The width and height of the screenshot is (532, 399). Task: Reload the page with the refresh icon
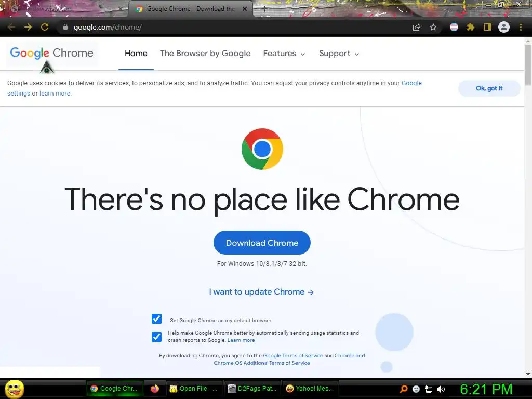[45, 27]
